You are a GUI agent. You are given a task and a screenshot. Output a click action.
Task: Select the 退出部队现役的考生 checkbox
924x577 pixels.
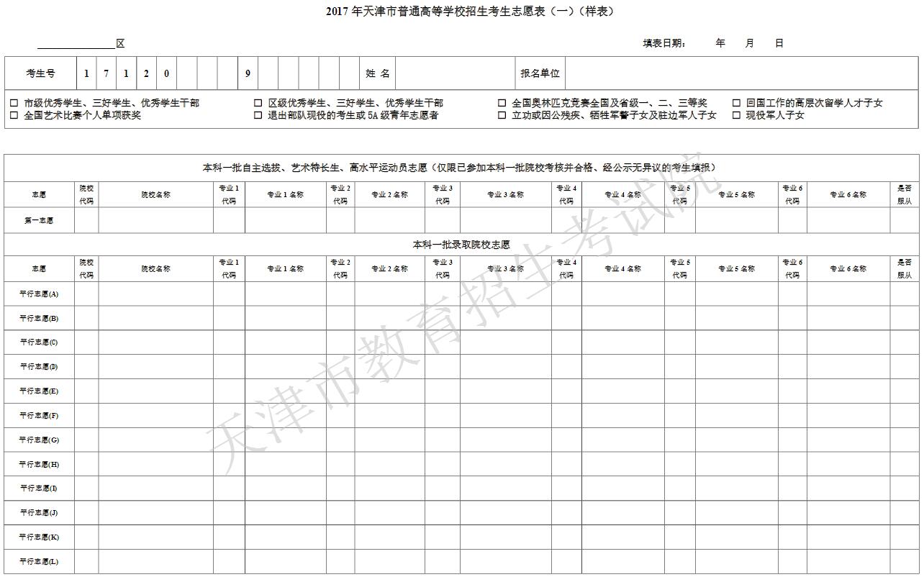tap(258, 115)
